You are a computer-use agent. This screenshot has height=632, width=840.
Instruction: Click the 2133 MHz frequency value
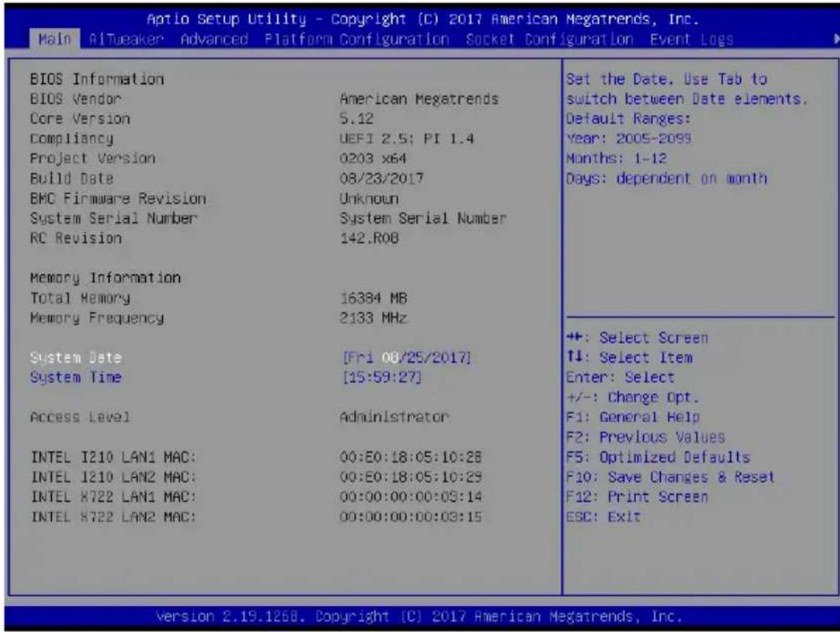point(373,318)
